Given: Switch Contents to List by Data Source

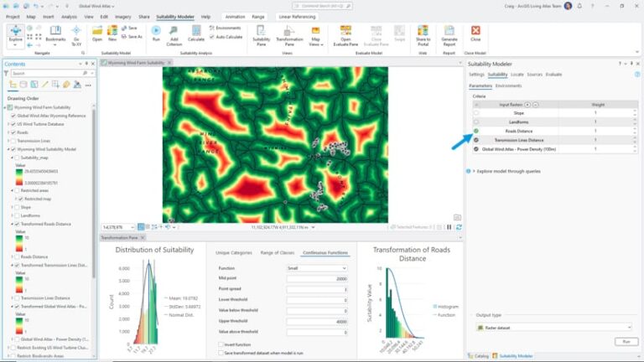Looking at the screenshot, I should (23, 85).
